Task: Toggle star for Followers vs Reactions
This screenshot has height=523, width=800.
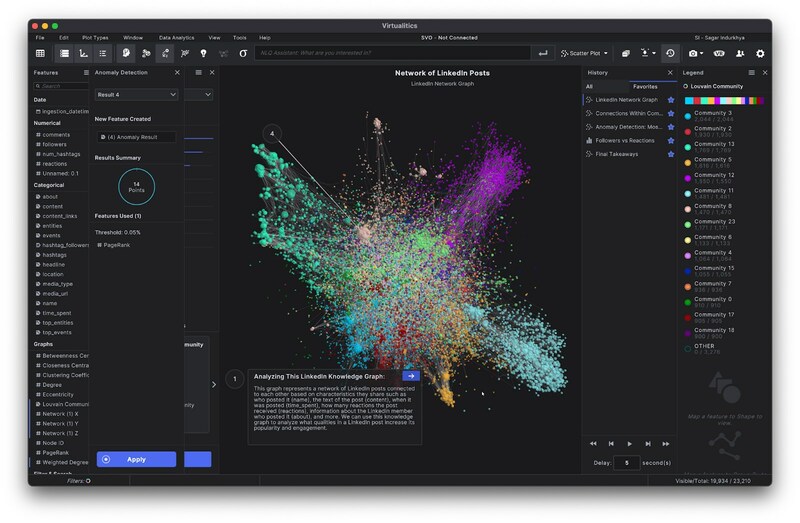Action: click(671, 141)
